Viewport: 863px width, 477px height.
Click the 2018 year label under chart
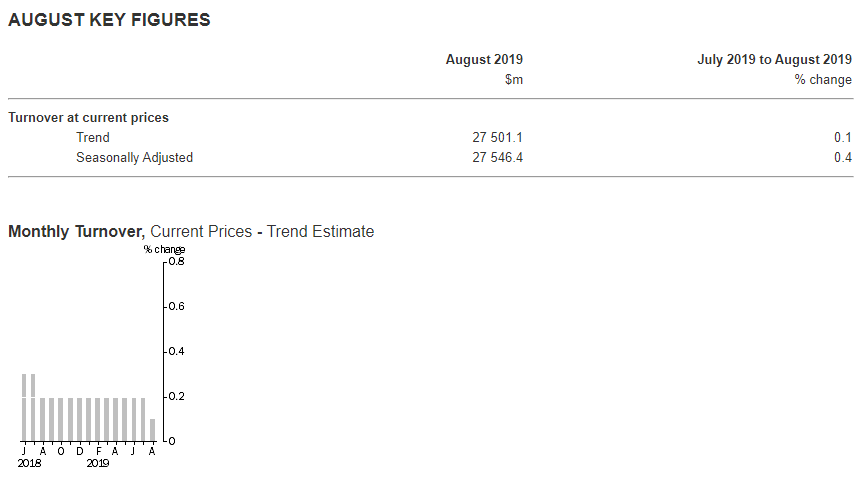click(x=29, y=463)
